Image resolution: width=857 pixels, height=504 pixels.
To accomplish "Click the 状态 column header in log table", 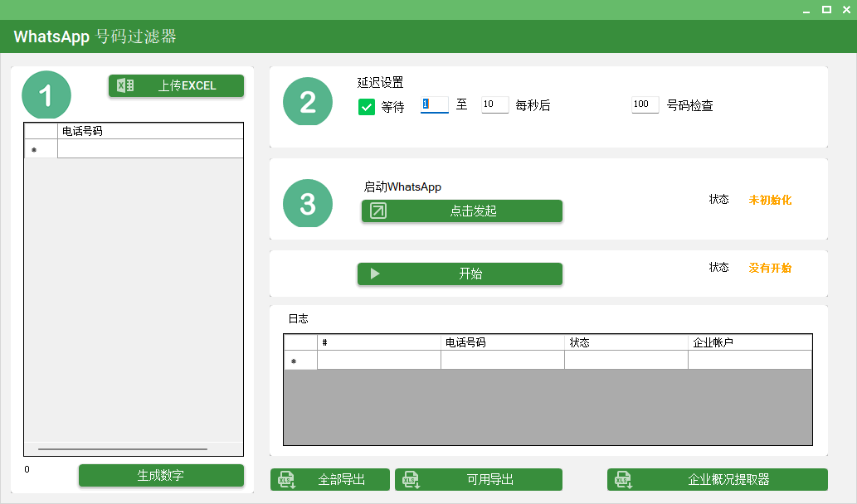I will point(626,342).
